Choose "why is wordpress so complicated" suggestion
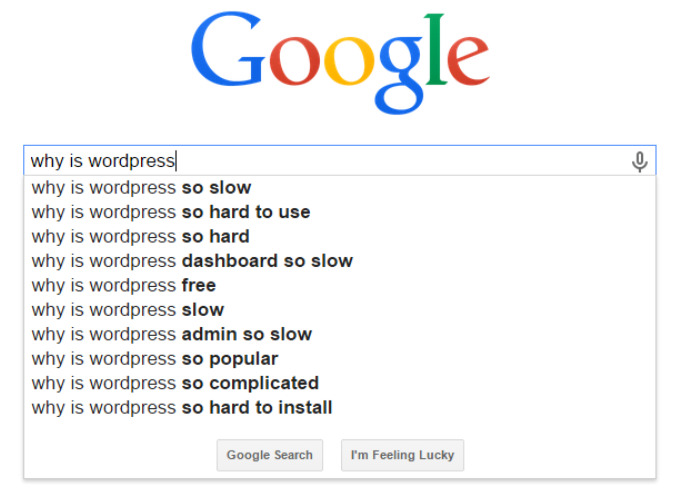The width and height of the screenshot is (680, 492). (x=340, y=383)
